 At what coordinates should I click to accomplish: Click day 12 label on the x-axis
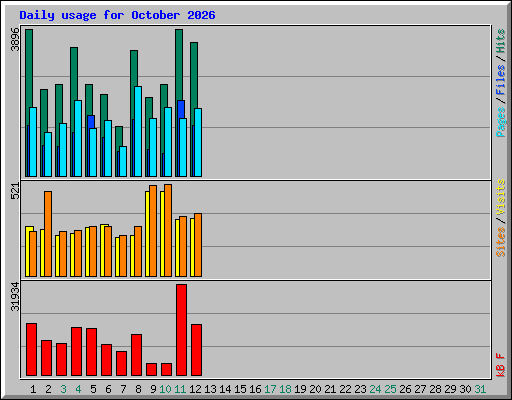195,389
